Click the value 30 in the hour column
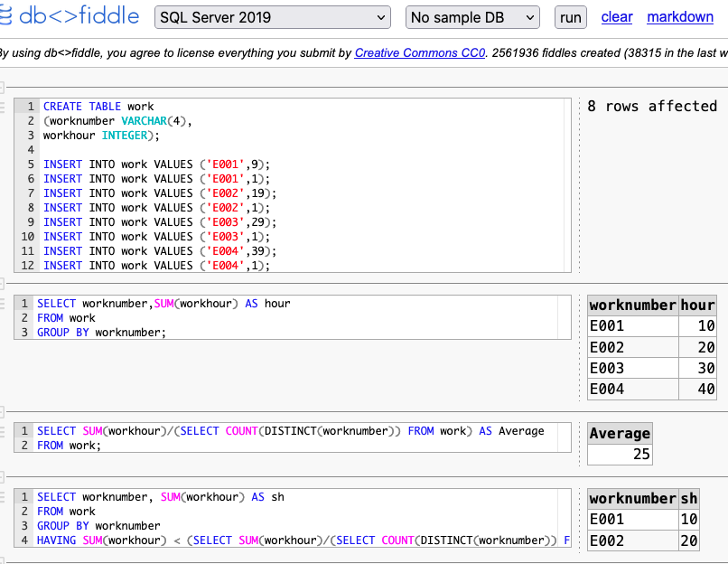Screen dimensions: 728x564 point(697,368)
